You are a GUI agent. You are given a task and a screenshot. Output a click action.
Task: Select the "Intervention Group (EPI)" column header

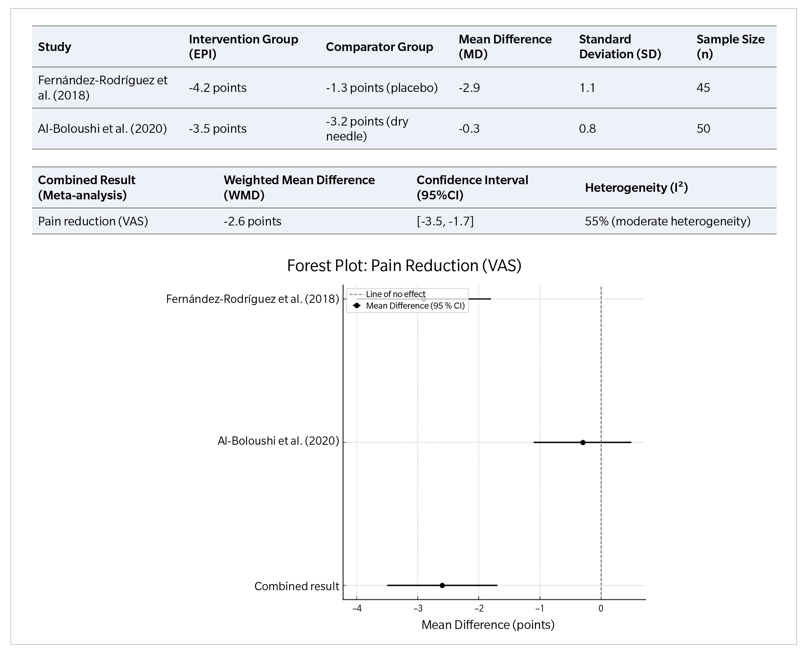pos(243,47)
